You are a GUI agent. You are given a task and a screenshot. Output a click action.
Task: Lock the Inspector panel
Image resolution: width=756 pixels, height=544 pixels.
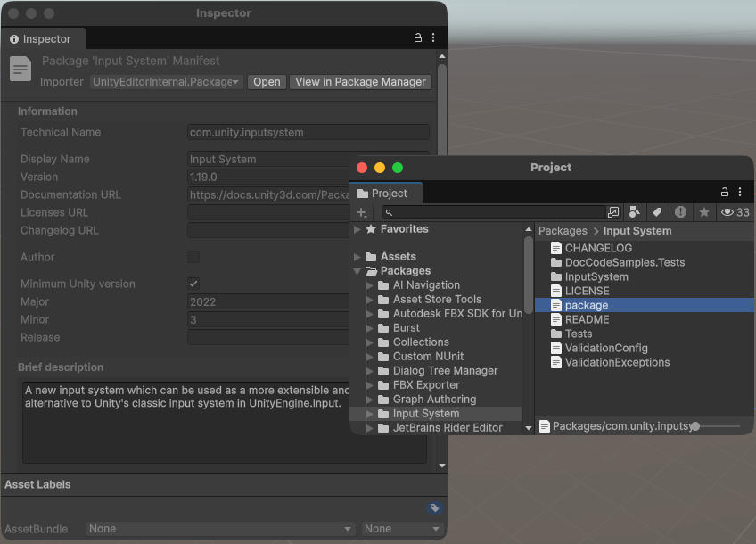click(x=417, y=37)
